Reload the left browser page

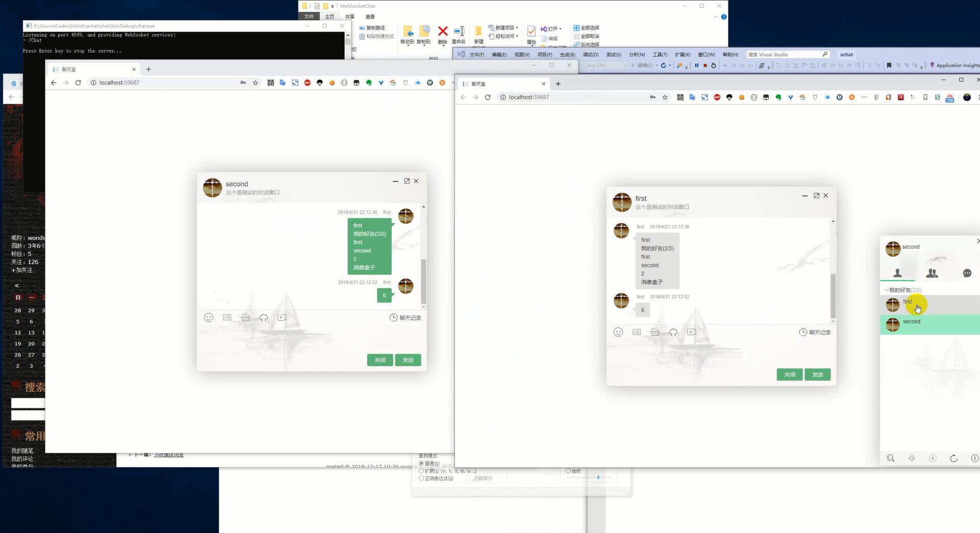point(78,83)
